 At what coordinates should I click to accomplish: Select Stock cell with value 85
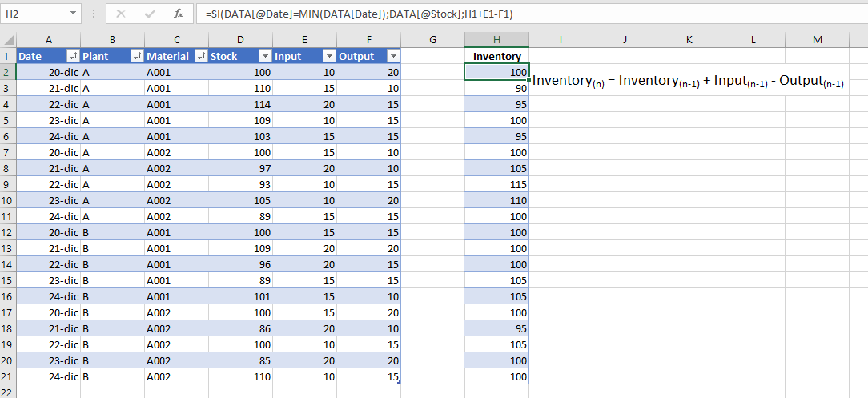pyautogui.click(x=240, y=360)
